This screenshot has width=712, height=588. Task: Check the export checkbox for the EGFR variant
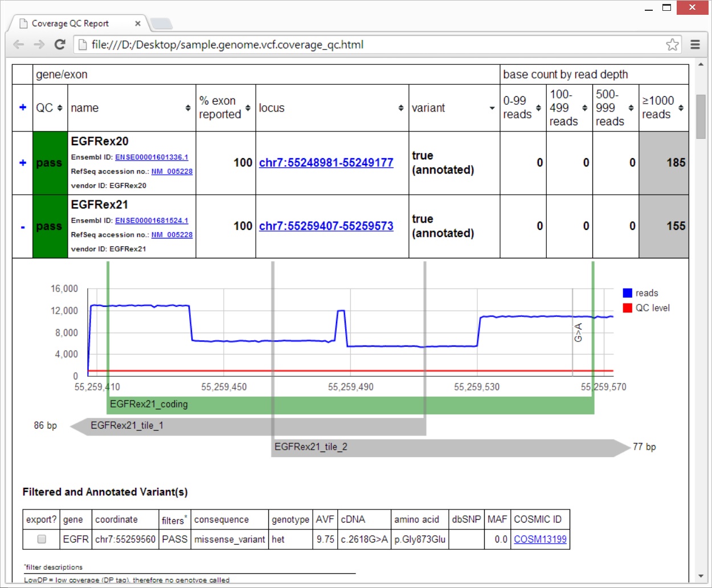click(40, 539)
